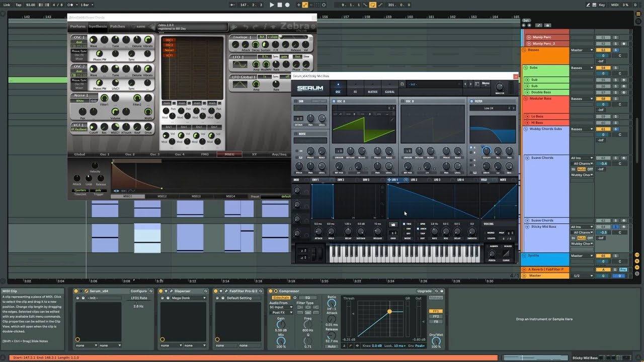Click the Compressor Dry/Wet knob

(436, 341)
